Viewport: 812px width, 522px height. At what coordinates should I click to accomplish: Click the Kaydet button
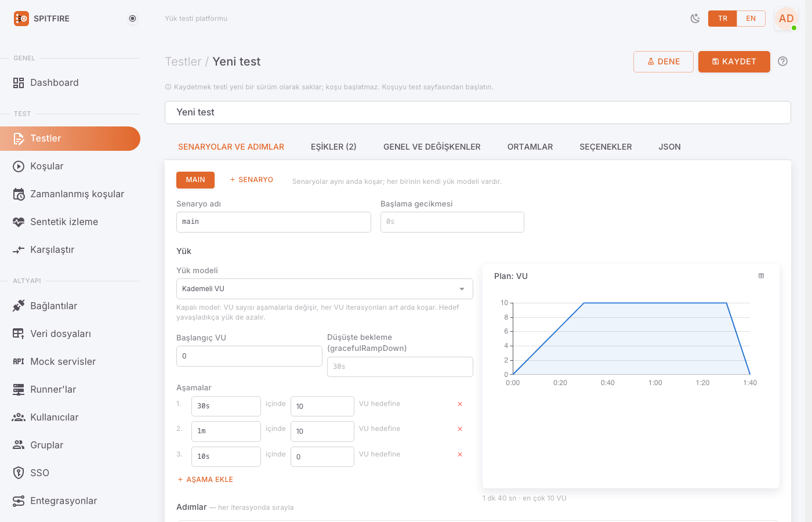734,62
